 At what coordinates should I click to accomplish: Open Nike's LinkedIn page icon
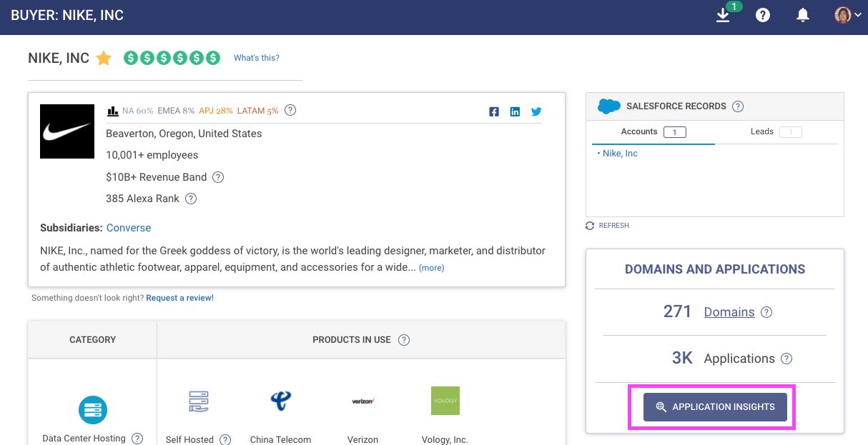click(x=515, y=111)
